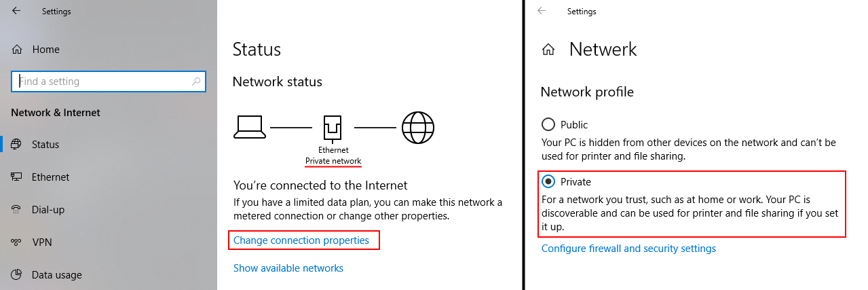Select the Public network profile radio button
This screenshot has width=868, height=290.
point(548,124)
